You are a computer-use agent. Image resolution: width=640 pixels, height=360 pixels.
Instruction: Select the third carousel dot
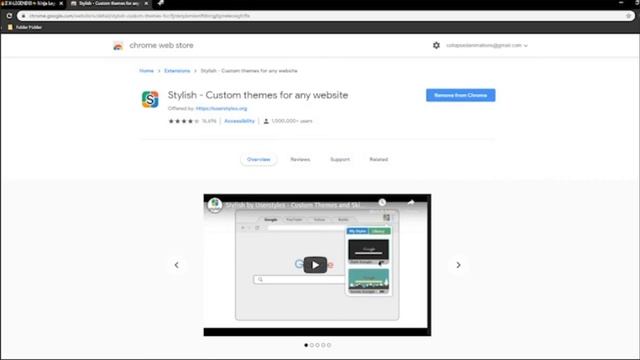[x=318, y=345]
